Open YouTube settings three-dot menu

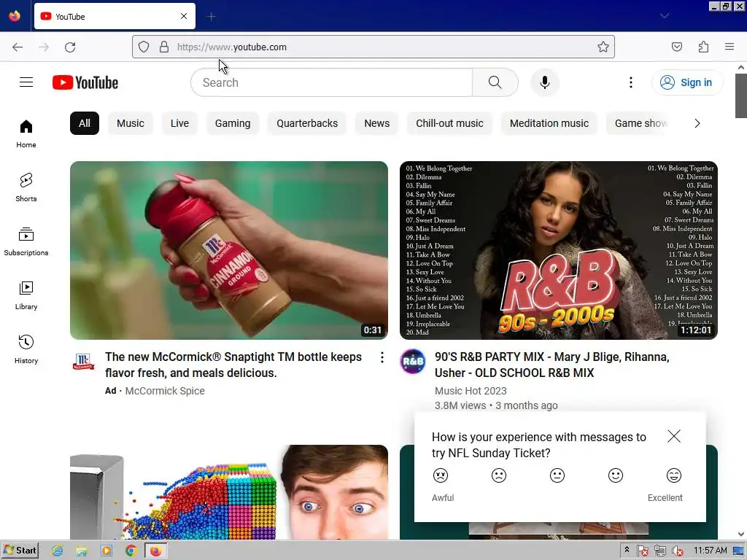631,82
